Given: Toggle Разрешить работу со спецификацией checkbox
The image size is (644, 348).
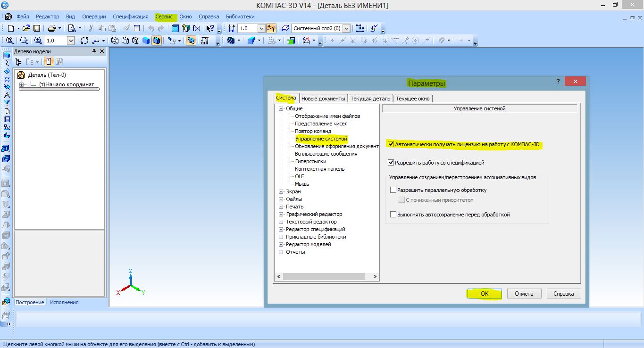Looking at the screenshot, I should click(x=391, y=163).
